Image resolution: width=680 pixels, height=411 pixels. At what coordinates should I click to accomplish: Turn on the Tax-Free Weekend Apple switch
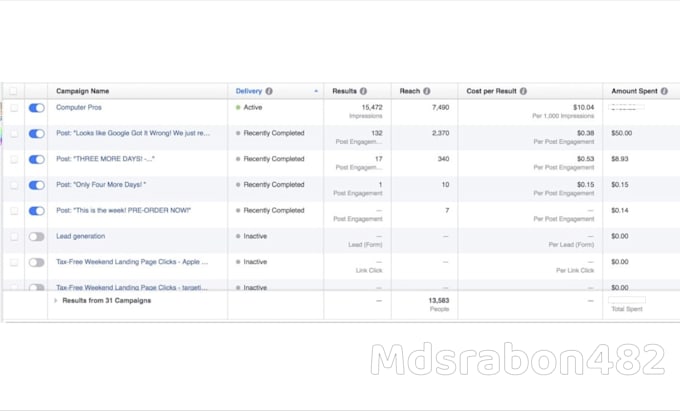(x=36, y=262)
